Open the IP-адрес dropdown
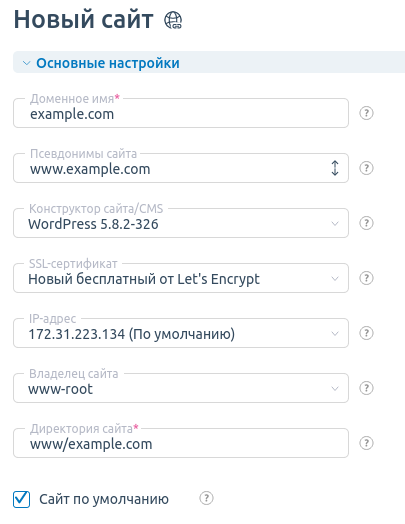The height and width of the screenshot is (524, 405). [181, 333]
